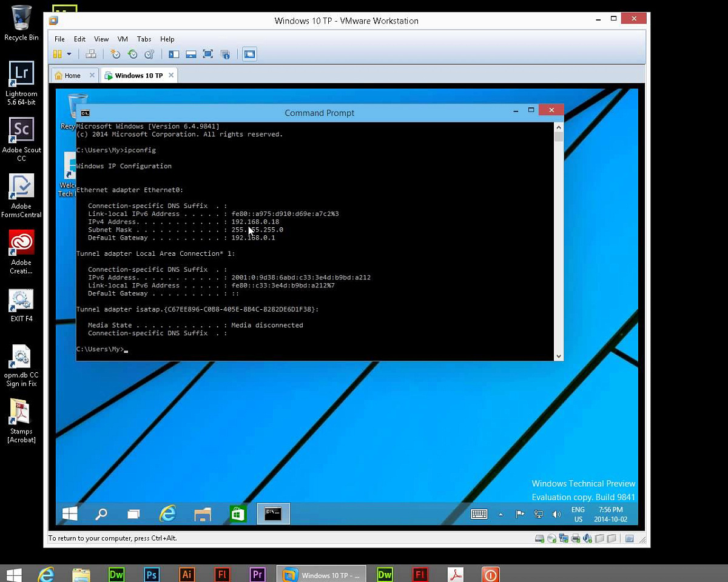Toggle the console view button
Screen dimensions: 728x582
pyautogui.click(x=249, y=54)
